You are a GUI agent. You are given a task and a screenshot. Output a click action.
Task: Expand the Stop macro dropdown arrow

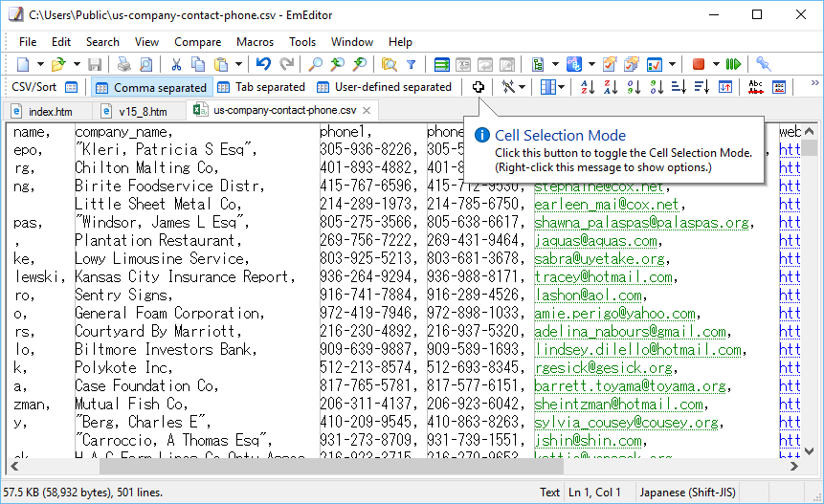716,65
